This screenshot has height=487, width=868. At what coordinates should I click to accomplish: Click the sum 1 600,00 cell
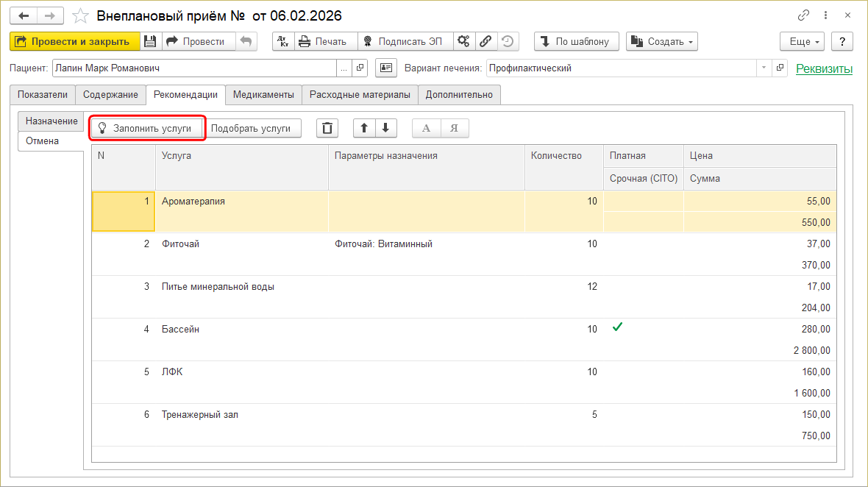[x=760, y=393]
